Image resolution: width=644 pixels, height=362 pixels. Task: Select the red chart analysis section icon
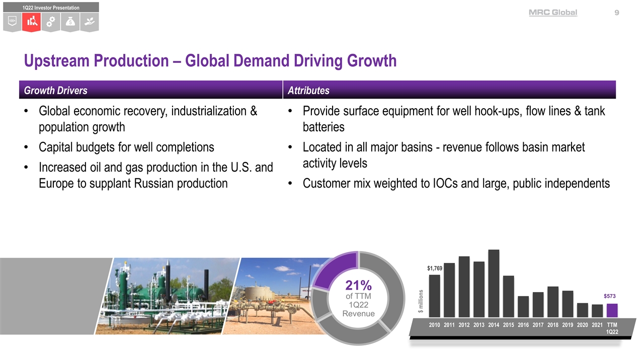point(32,22)
